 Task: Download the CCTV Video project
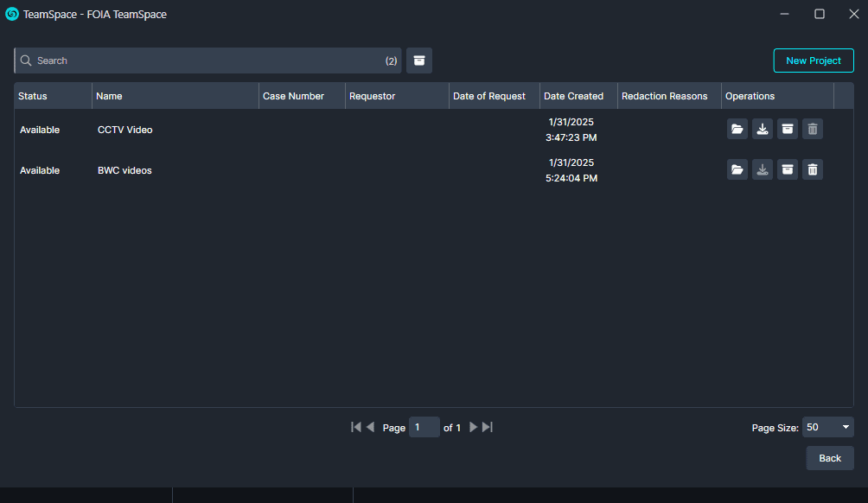[762, 128]
